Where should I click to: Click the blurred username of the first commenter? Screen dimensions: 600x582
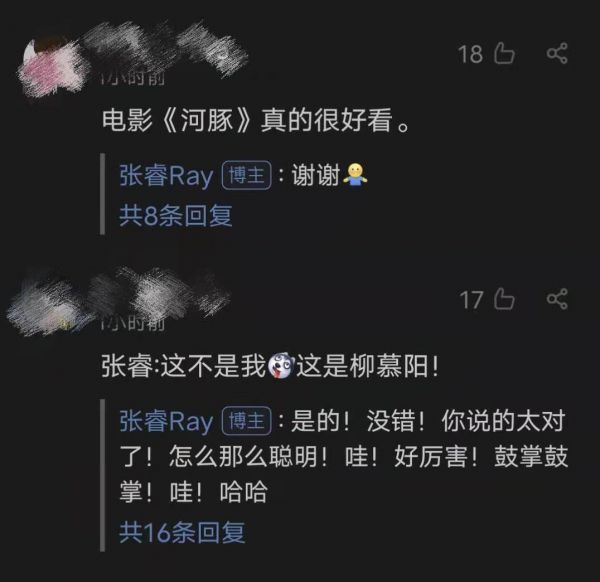tap(165, 48)
